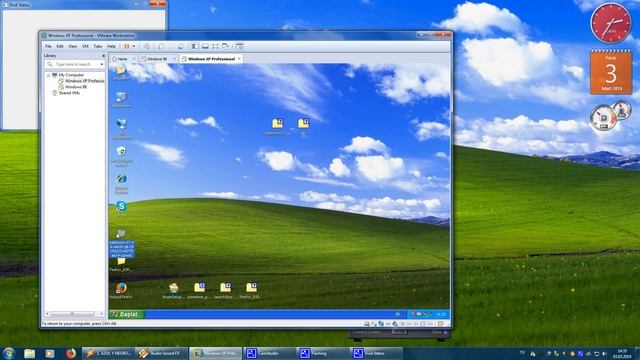Switch to Xvid Status taskbar button
Viewport: 640px width, 360px height.
pyautogui.click(x=376, y=353)
